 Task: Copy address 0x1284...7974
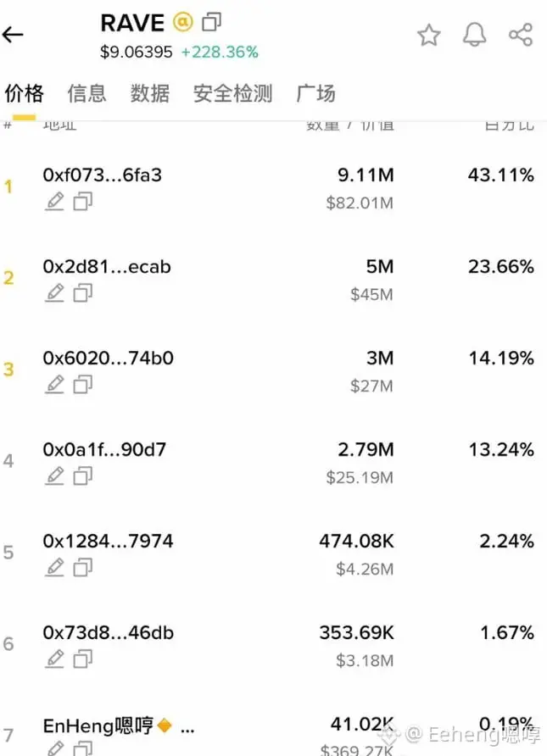[82, 568]
